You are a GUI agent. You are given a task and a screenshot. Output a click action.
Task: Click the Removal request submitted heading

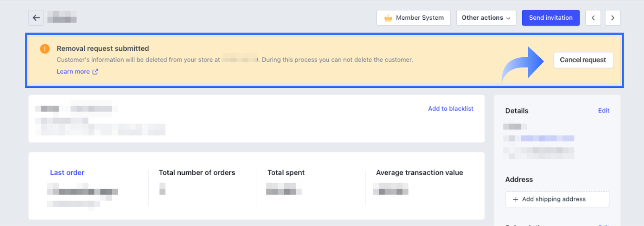103,48
